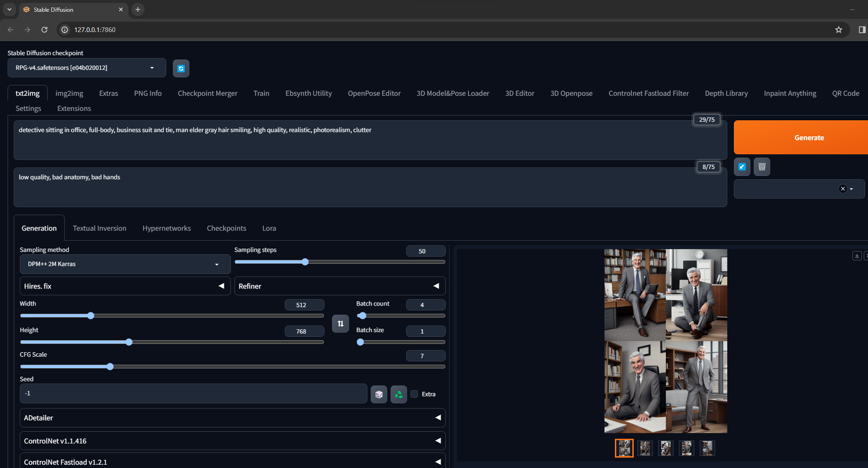Select the Lora sub-tab
The image size is (868, 468).
tap(269, 228)
